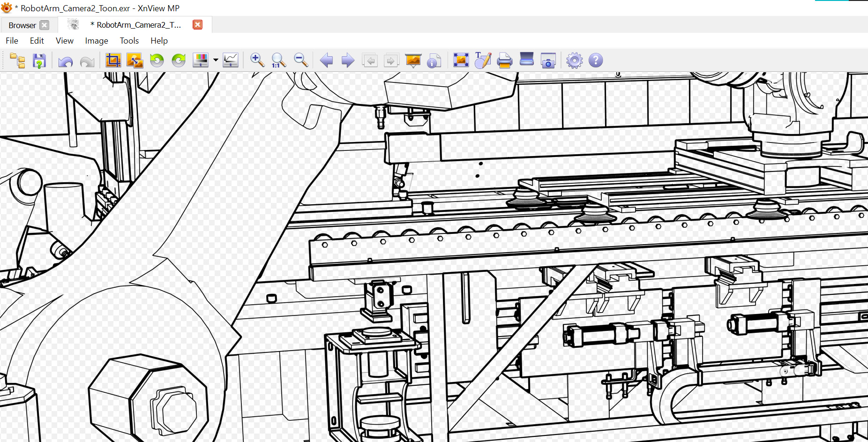Go to the next file arrow
The width and height of the screenshot is (868, 442).
coord(348,60)
